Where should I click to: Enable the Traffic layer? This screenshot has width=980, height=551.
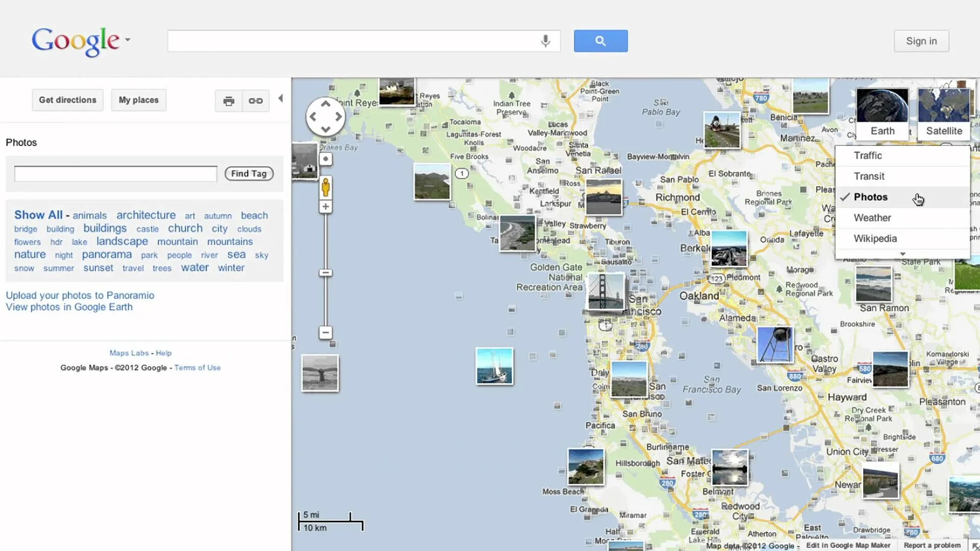pyautogui.click(x=868, y=156)
